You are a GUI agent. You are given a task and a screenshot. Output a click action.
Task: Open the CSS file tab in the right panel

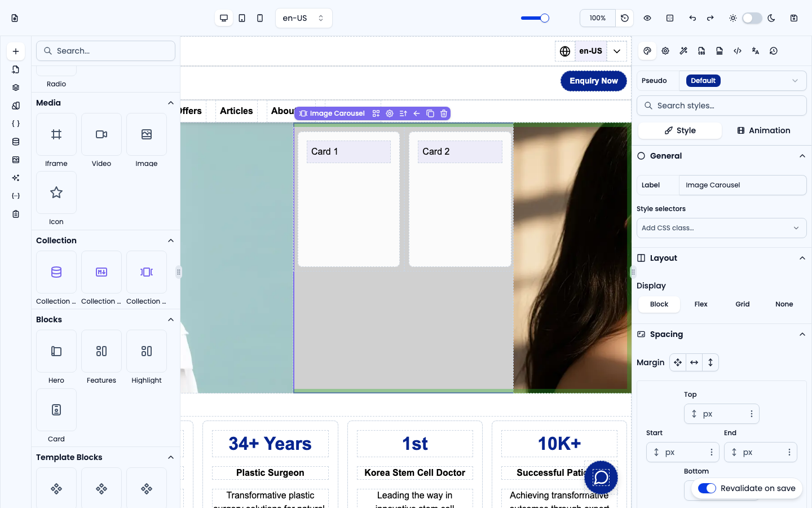pyautogui.click(x=701, y=51)
